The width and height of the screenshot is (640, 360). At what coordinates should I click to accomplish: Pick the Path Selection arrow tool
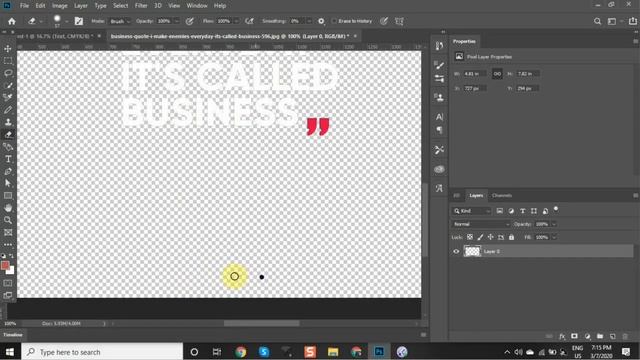(x=8, y=183)
